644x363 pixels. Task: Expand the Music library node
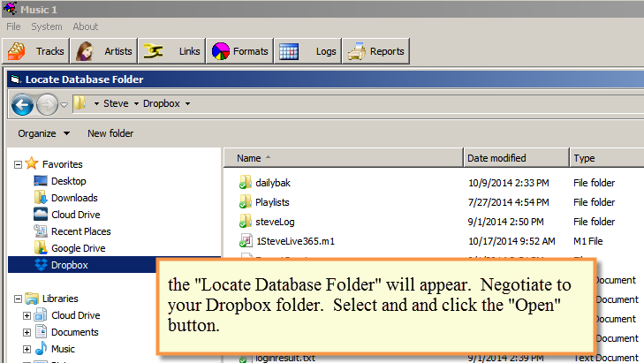pos(27,350)
